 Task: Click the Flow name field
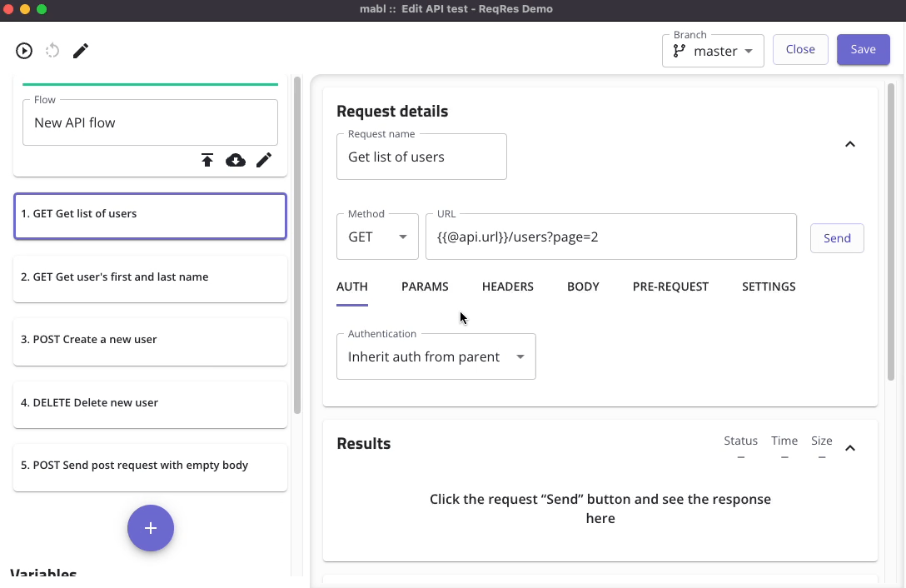pyautogui.click(x=150, y=122)
